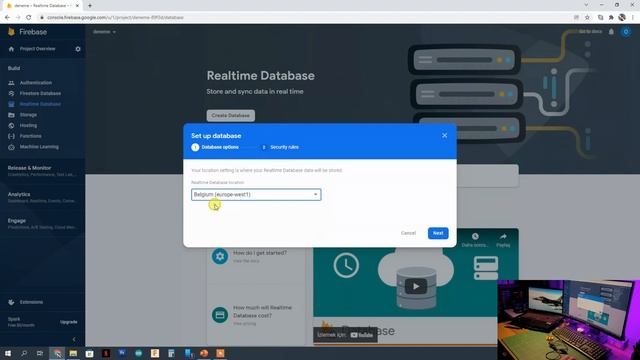Screen dimensions: 640x360
Task: Open Hosting in the sidebar
Action: click(28, 125)
